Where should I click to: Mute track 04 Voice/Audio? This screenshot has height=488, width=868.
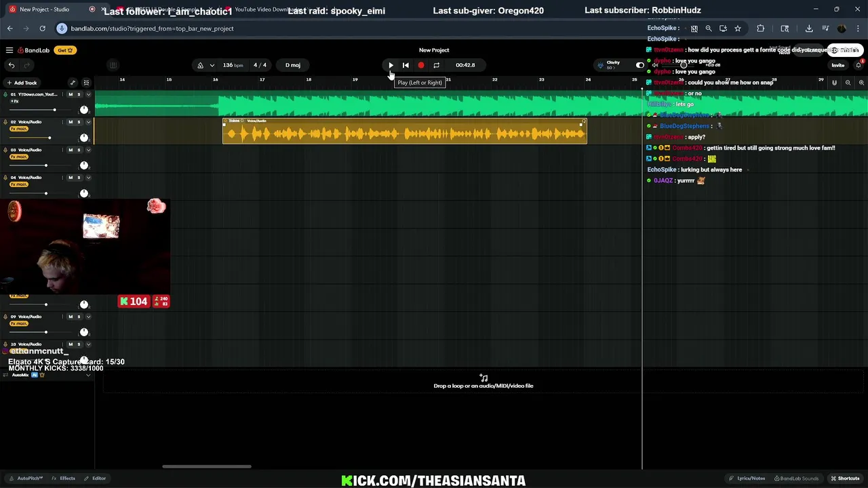71,178
